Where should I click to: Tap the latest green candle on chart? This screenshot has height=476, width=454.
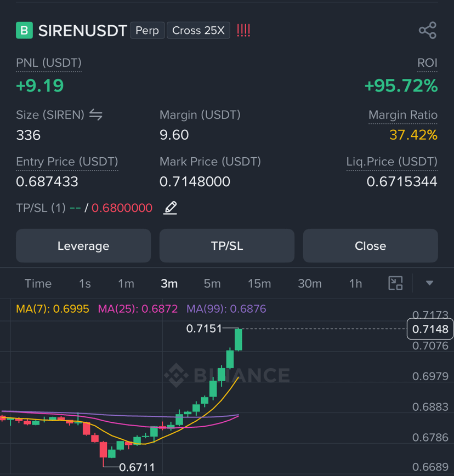(239, 340)
